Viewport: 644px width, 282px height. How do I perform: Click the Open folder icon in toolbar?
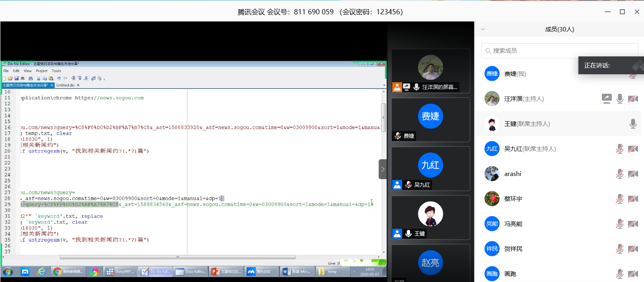10,79
